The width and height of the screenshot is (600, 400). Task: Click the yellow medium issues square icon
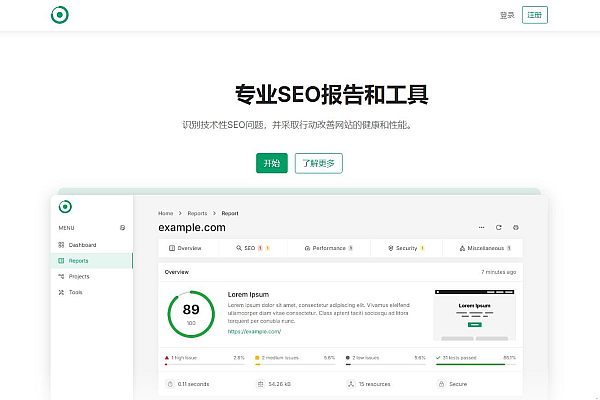[x=257, y=358]
